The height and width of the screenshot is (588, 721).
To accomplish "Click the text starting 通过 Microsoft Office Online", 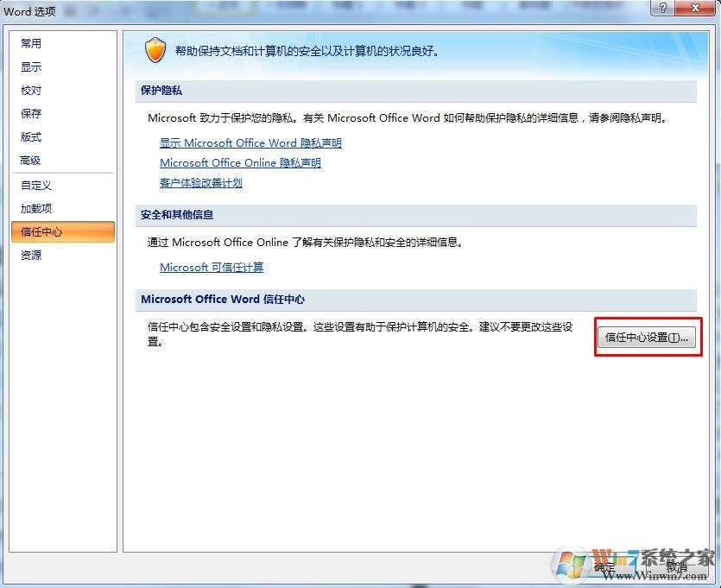I will pyautogui.click(x=305, y=243).
